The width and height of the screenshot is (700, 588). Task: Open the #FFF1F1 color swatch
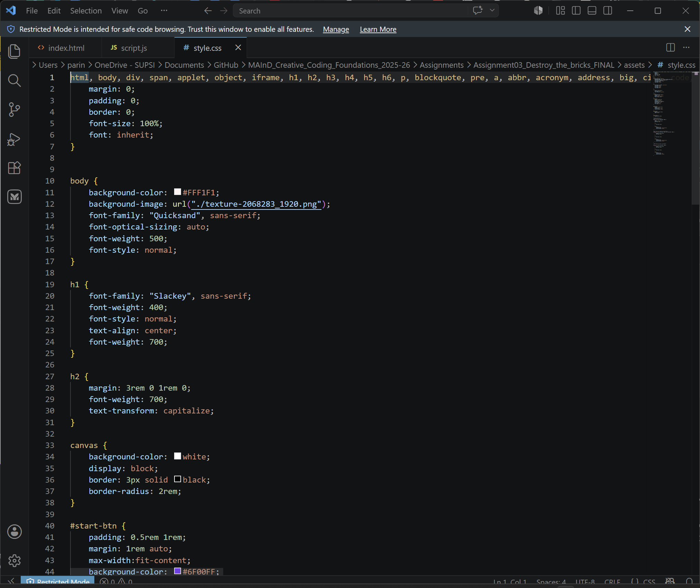pos(178,192)
